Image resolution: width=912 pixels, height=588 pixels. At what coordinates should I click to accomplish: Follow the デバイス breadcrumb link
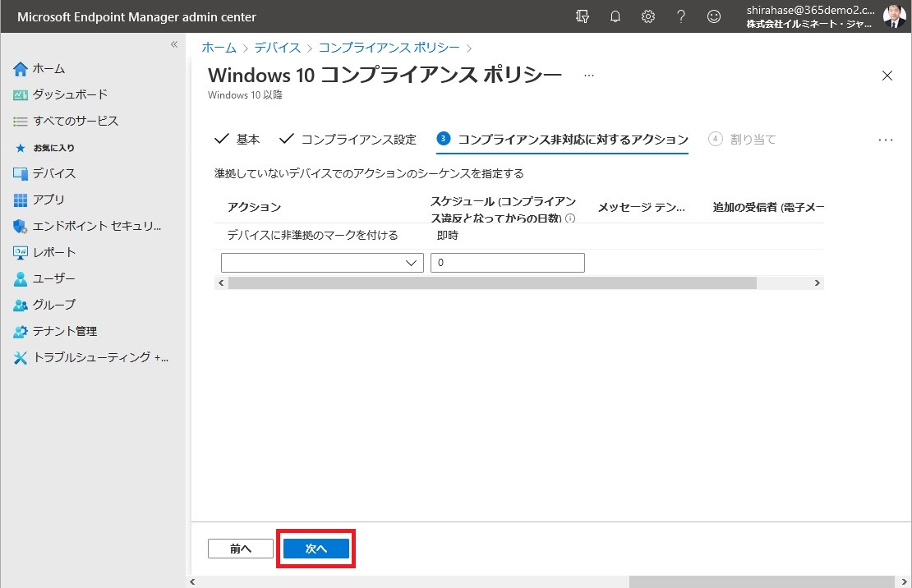278,48
